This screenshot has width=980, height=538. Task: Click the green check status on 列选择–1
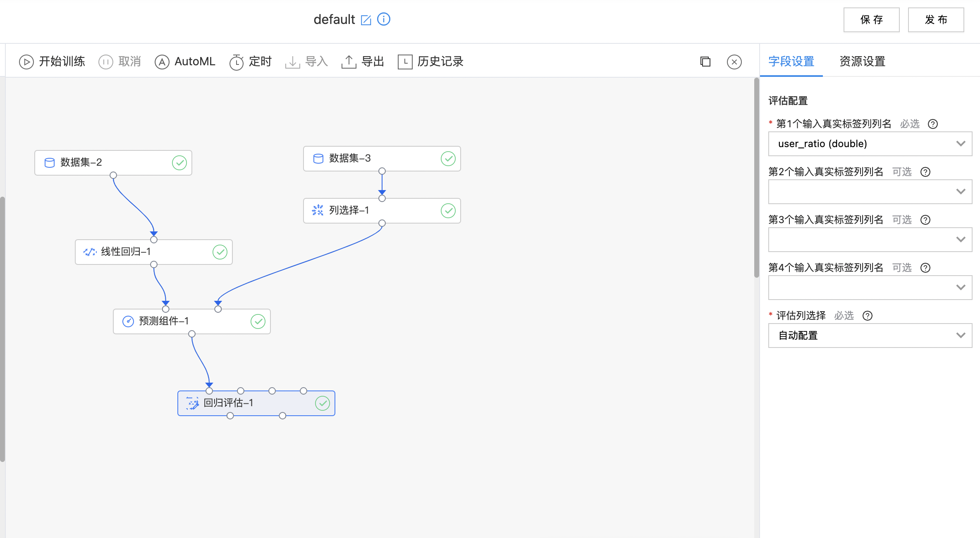pos(448,211)
